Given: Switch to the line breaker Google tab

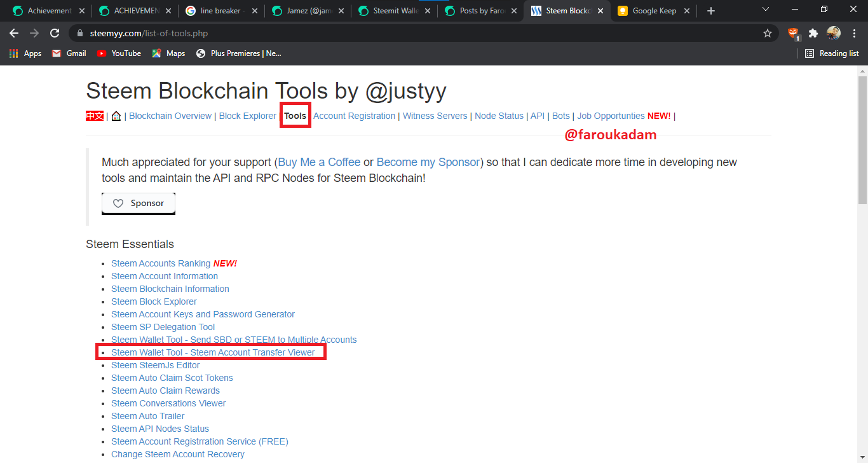Looking at the screenshot, I should (x=221, y=11).
